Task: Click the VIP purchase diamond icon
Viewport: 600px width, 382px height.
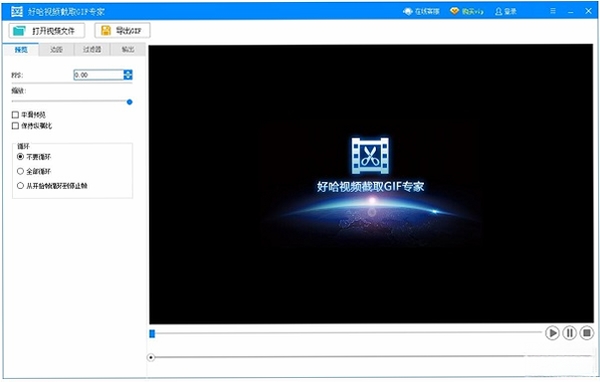Action: tap(454, 11)
